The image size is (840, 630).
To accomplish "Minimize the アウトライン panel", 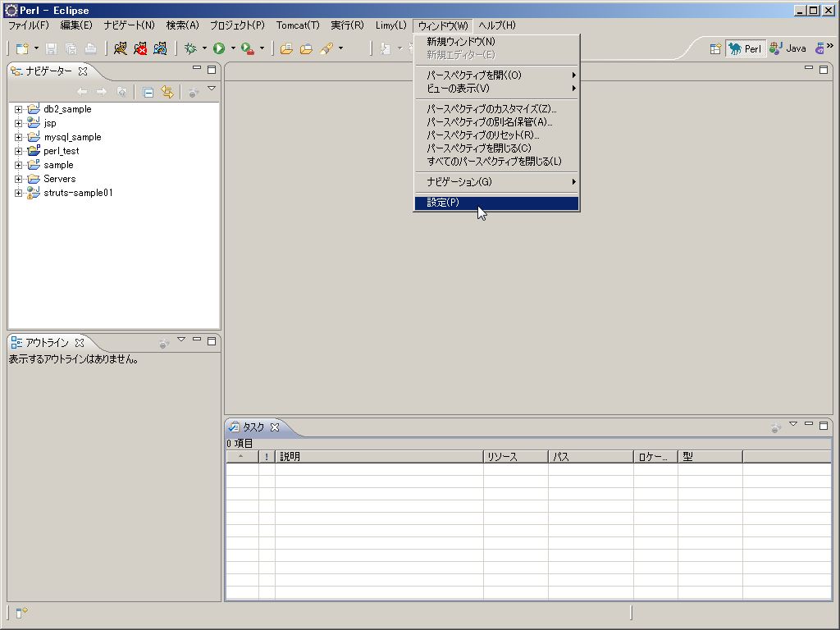I will (197, 339).
